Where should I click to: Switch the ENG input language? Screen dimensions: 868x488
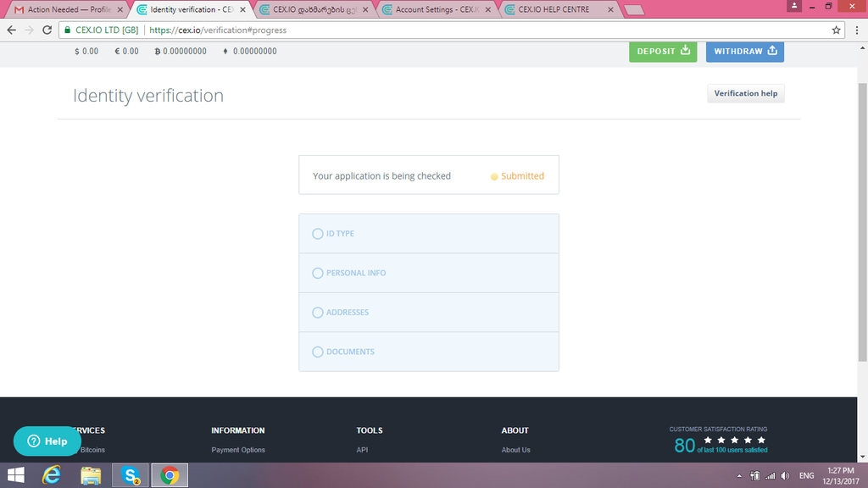click(x=807, y=476)
